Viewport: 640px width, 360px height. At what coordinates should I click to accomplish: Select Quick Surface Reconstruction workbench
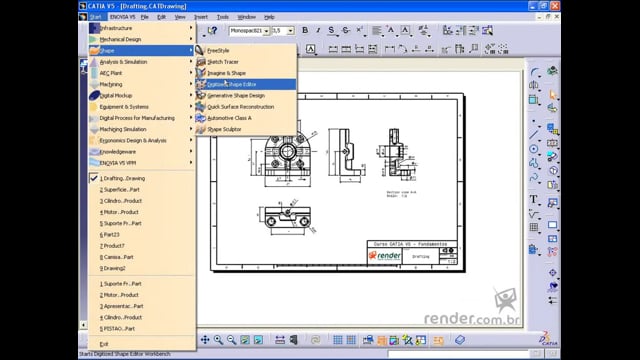[245, 107]
